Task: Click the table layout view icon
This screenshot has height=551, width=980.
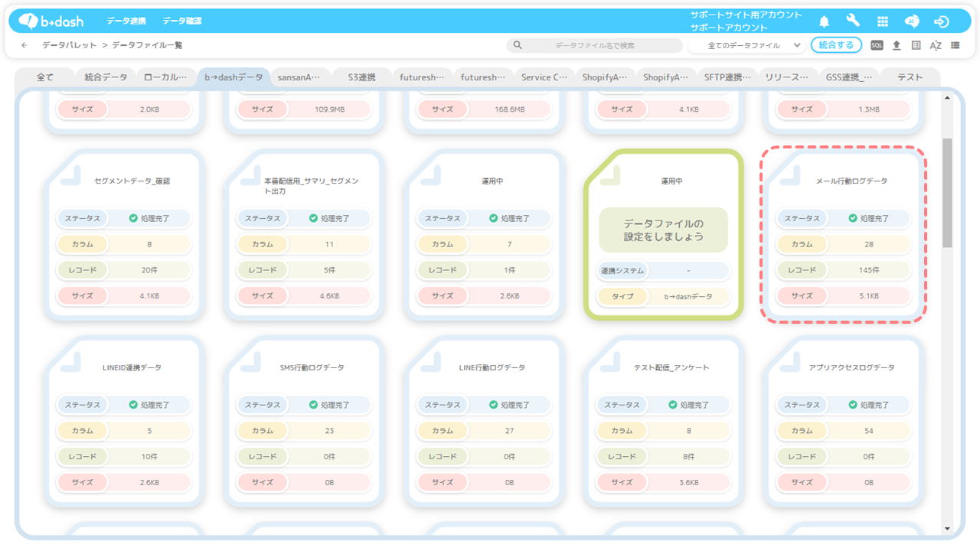Action: coord(916,45)
